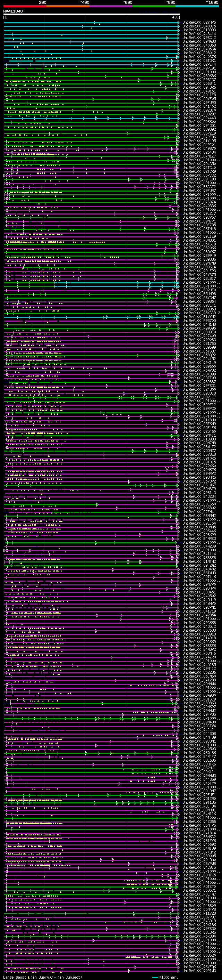Open UniRef100_P08297 hit
Image resolution: width=222 pixels, height=980 pixels.
(199, 114)
